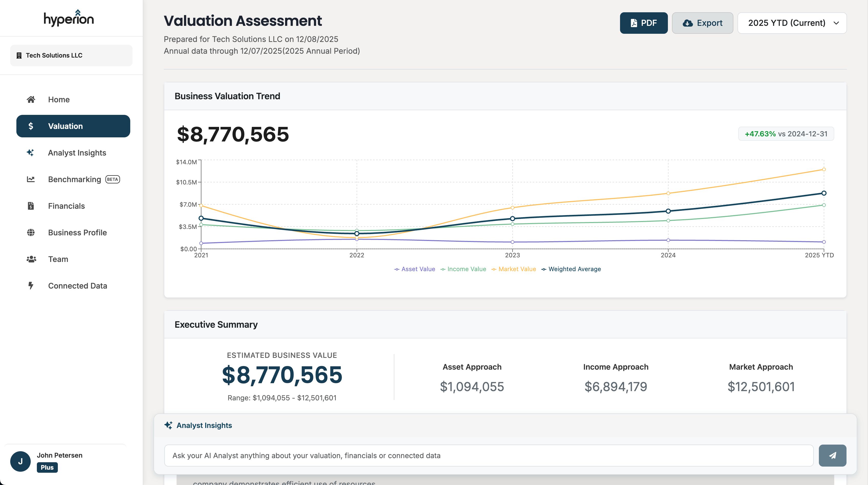Select the dollar Valuation icon
Screen dimensions: 868x485
(x=31, y=126)
